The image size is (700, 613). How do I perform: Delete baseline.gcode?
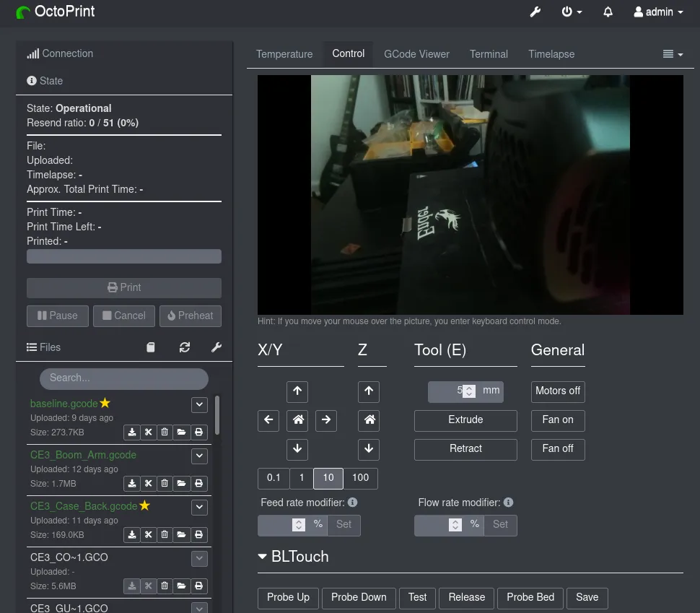point(165,432)
